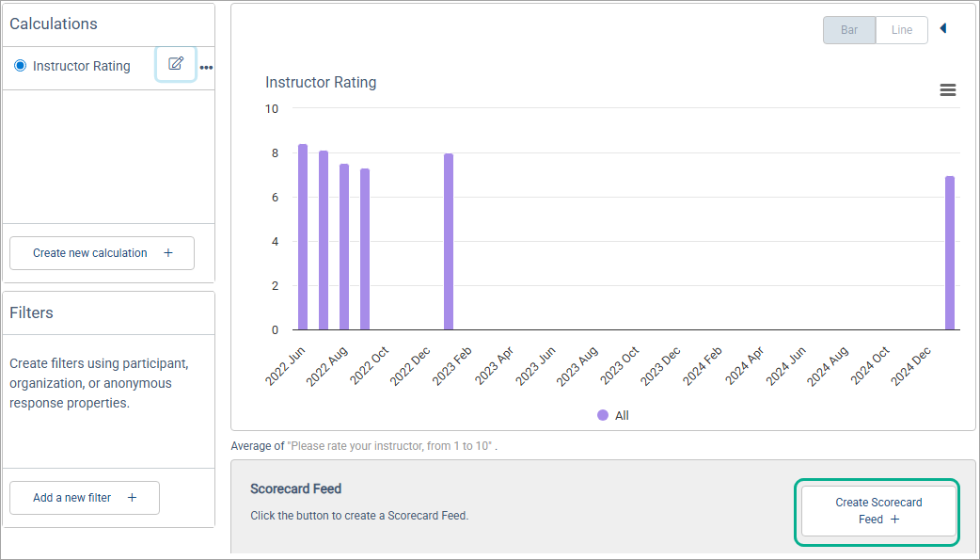
Task: Open the three-dot menu beside Instructor Rating
Action: tap(206, 68)
